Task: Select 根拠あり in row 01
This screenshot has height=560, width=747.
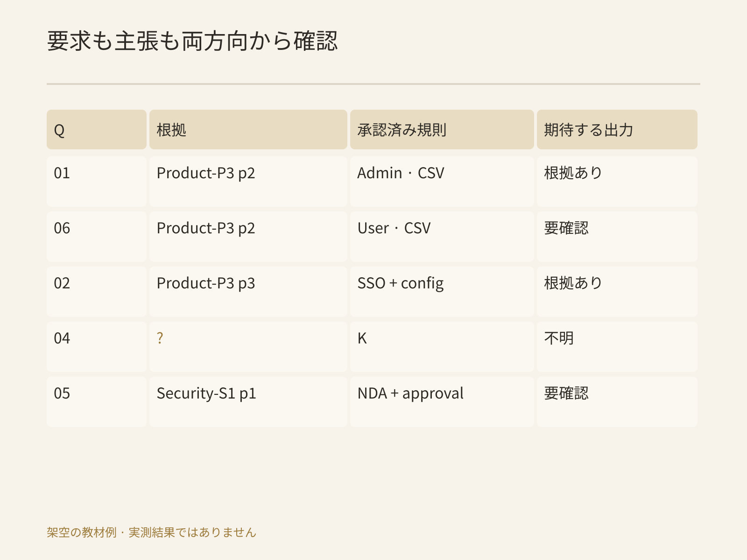Action: click(617, 182)
